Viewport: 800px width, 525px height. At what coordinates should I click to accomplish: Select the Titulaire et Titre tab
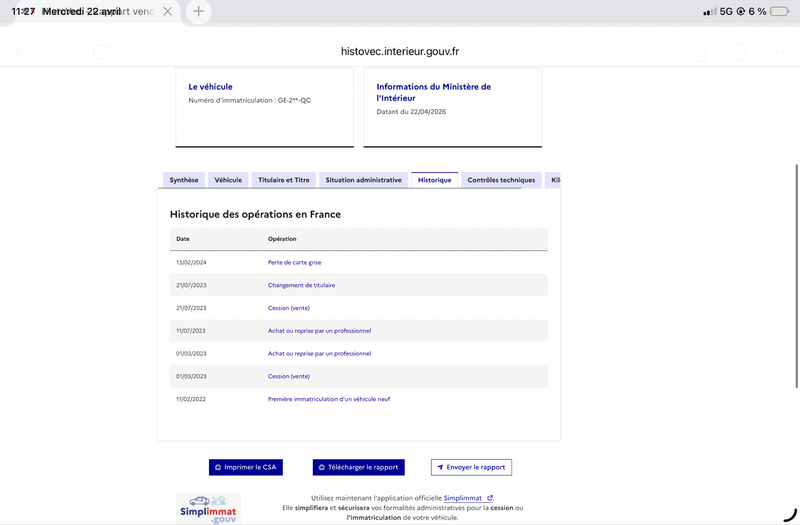click(x=284, y=180)
